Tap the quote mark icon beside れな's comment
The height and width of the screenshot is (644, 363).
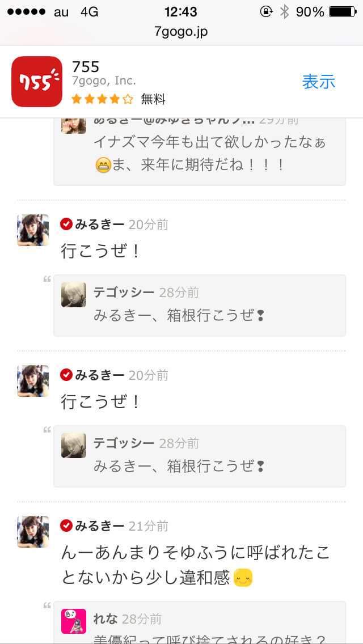tap(47, 605)
